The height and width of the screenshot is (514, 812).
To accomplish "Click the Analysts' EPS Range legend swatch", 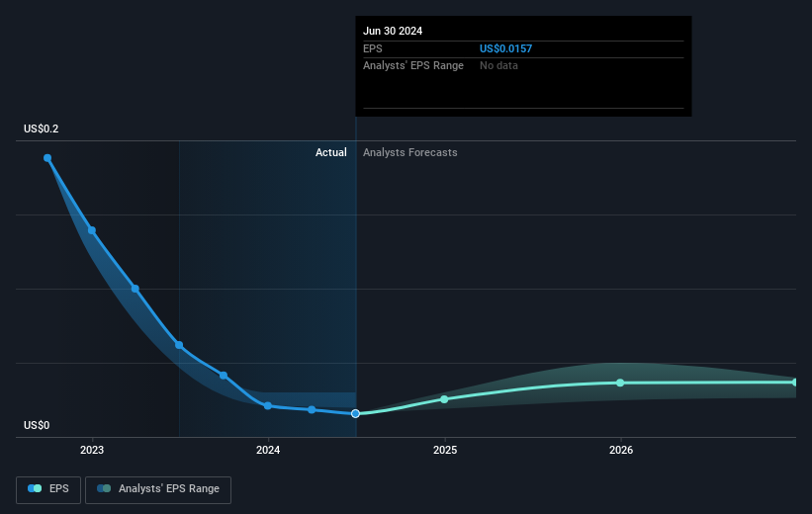I will [104, 488].
